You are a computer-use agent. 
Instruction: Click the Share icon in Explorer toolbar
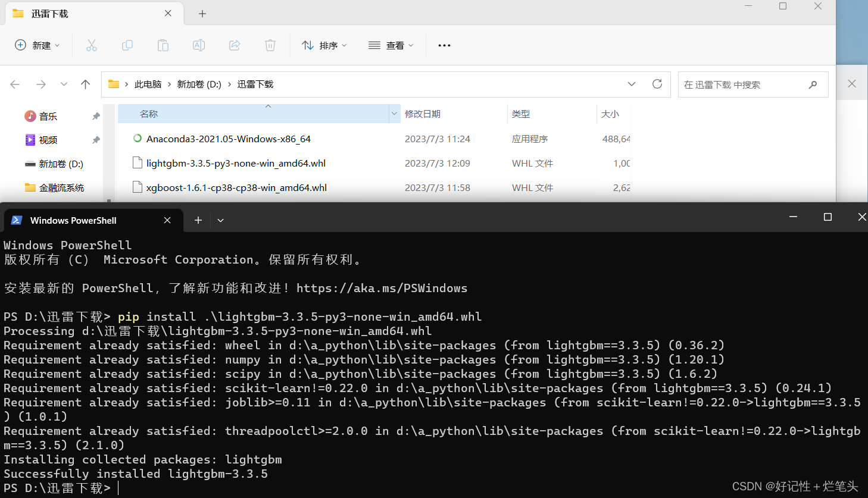point(235,45)
